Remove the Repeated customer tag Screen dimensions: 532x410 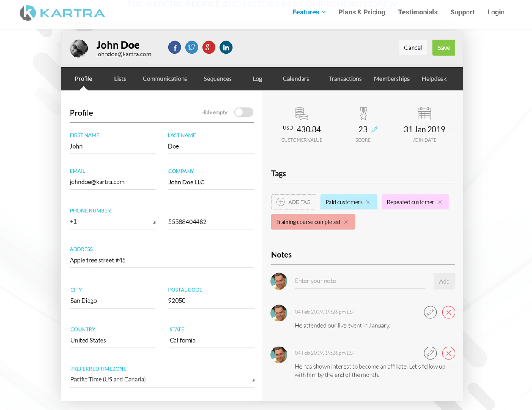(x=440, y=202)
